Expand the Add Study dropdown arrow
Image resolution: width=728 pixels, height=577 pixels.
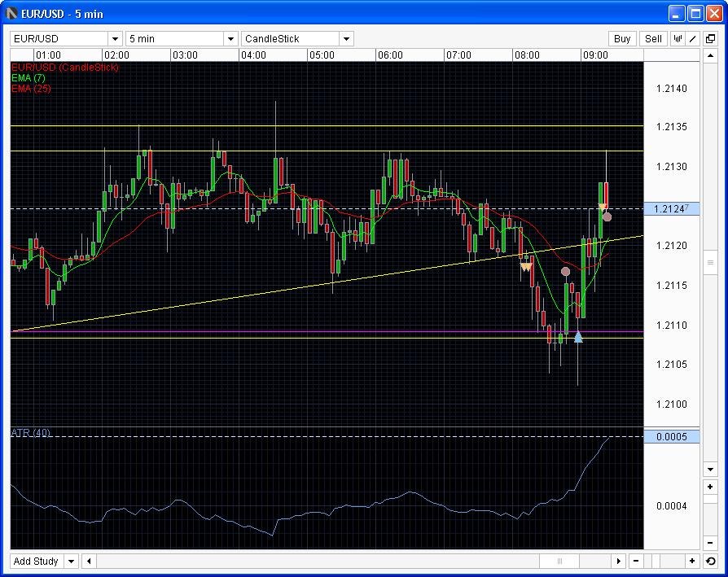pos(71,562)
